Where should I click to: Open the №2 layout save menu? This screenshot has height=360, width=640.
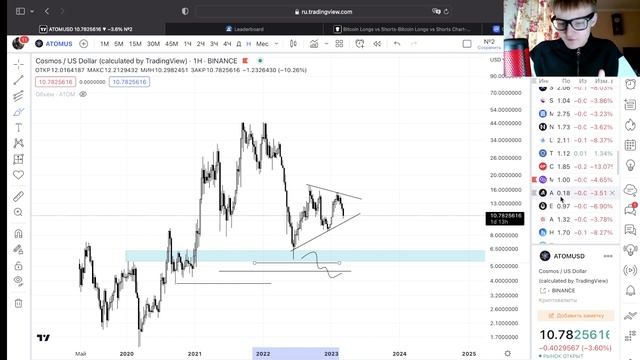[x=489, y=44]
